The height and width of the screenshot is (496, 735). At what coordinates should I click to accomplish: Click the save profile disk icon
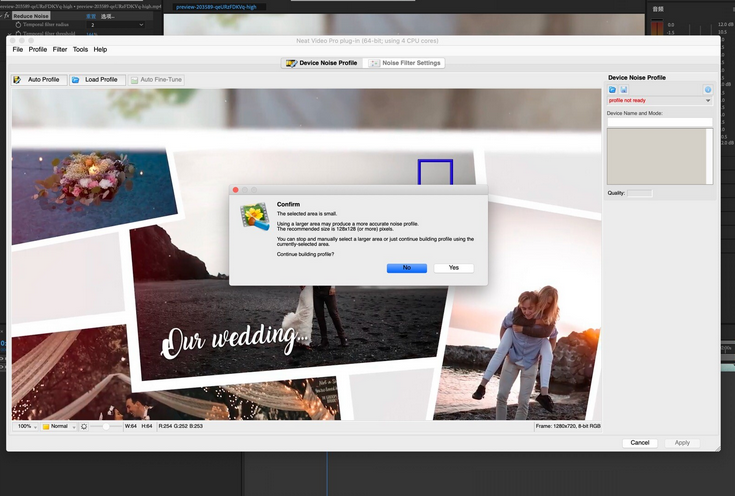point(623,90)
